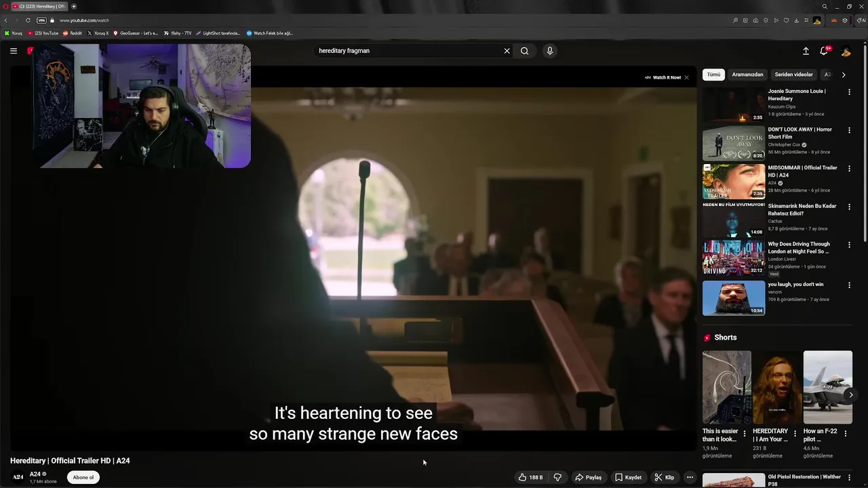This screenshot has height=488, width=868.
Task: Like the video with thumbs-up button
Action: 530,477
